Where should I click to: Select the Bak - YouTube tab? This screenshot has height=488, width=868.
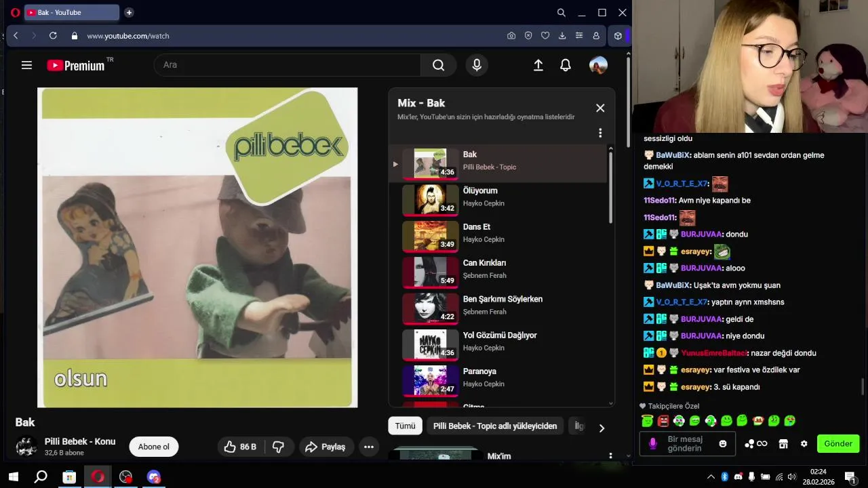[71, 12]
